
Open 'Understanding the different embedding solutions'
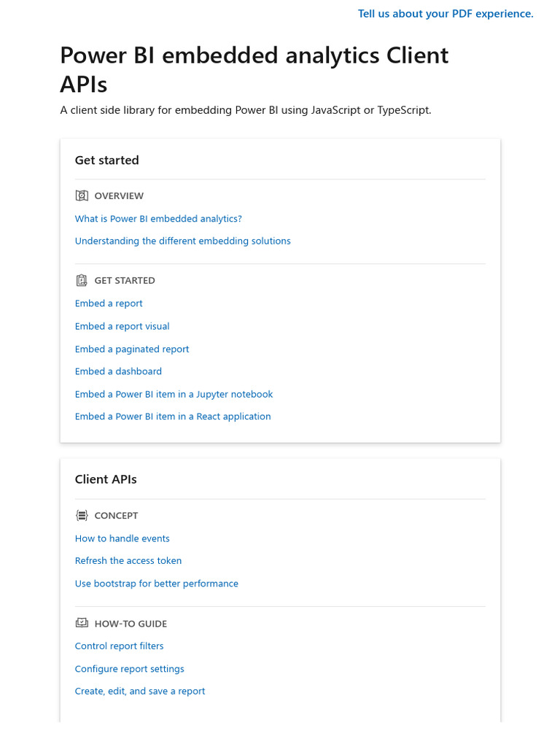pos(182,241)
